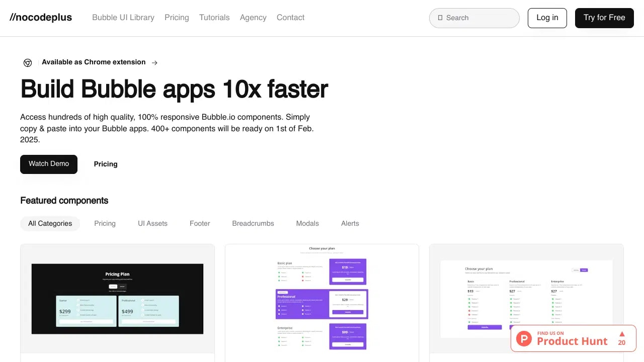Open Pricing in top navigation
The image size is (644, 362).
pos(177,18)
